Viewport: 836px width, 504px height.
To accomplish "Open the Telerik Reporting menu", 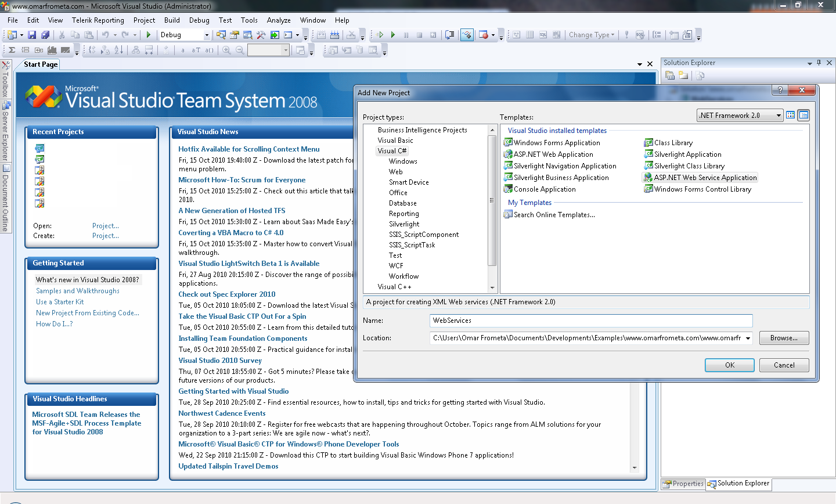I will [x=98, y=20].
